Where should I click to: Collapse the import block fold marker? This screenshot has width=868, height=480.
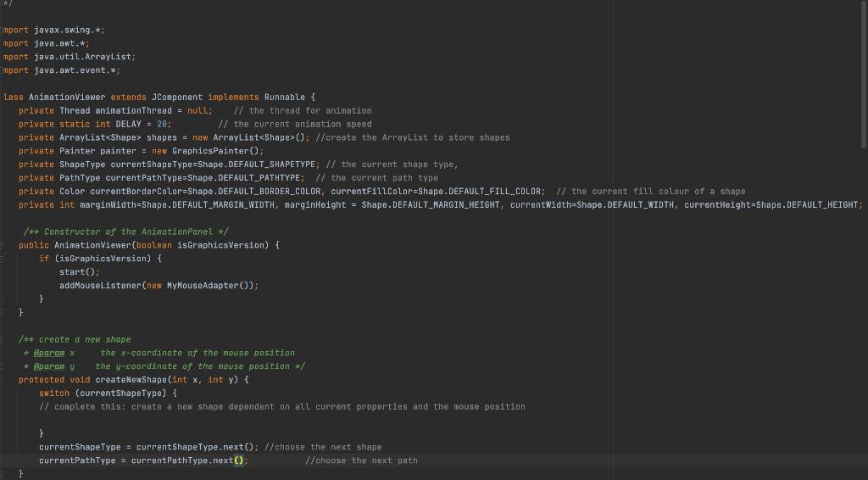click(2, 30)
